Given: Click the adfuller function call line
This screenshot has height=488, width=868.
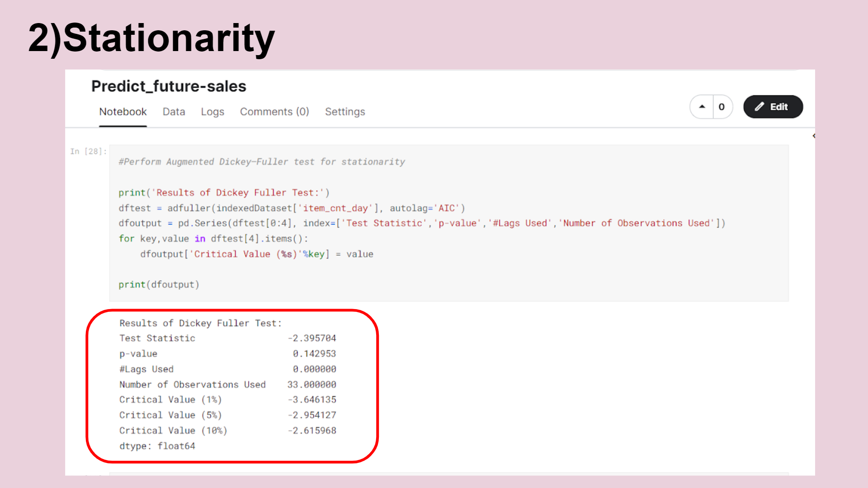Looking at the screenshot, I should (292, 208).
